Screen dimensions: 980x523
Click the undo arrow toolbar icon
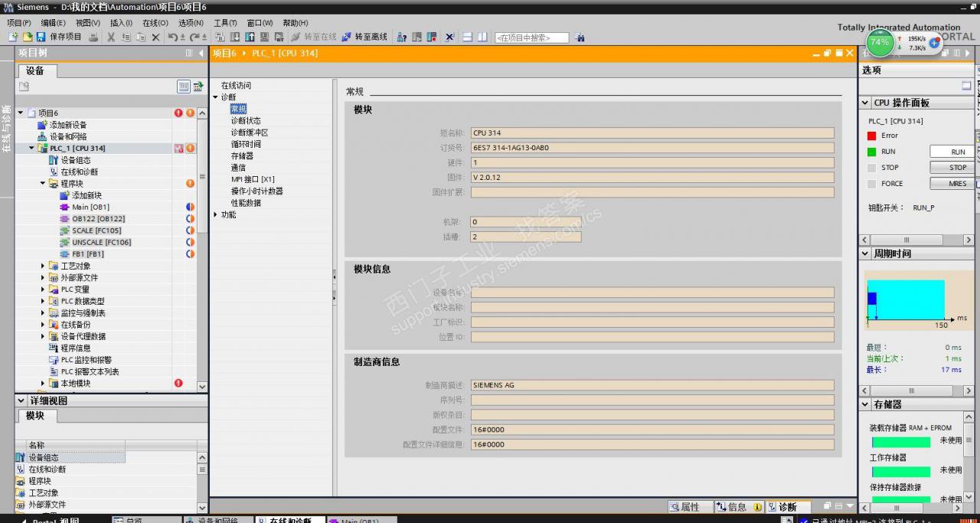pyautogui.click(x=173, y=37)
